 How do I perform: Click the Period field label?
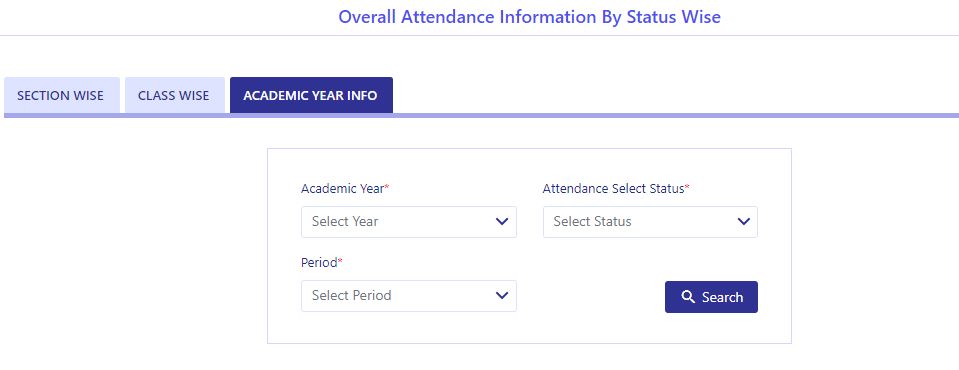click(x=319, y=263)
